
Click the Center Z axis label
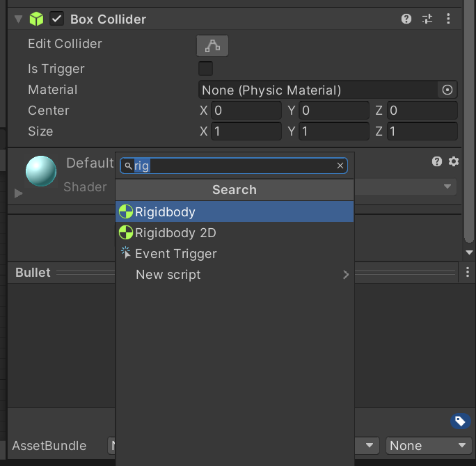pyautogui.click(x=379, y=111)
